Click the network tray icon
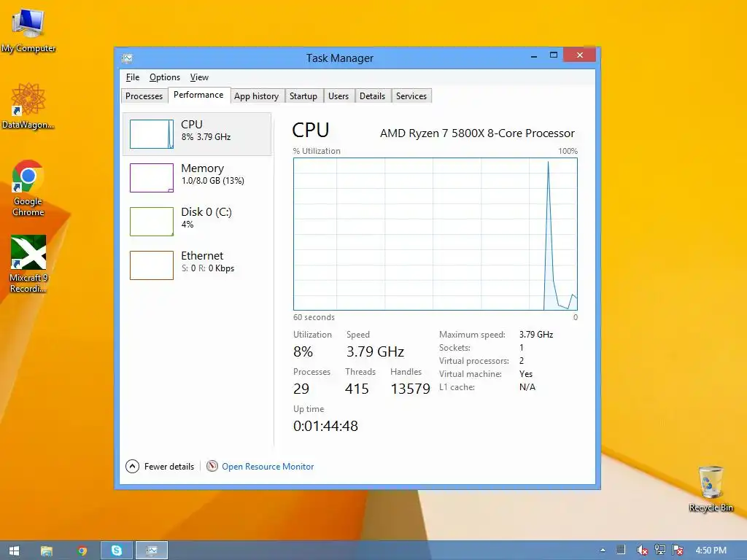The height and width of the screenshot is (560, 747). tap(659, 550)
